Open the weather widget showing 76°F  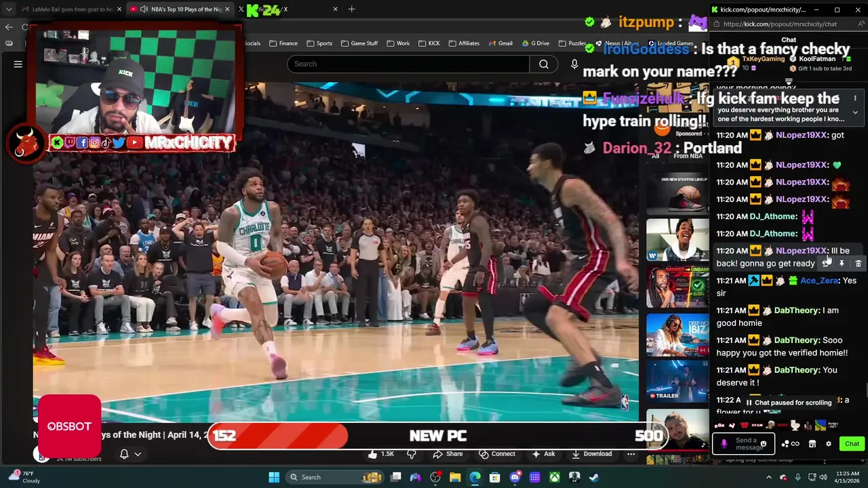point(24,477)
